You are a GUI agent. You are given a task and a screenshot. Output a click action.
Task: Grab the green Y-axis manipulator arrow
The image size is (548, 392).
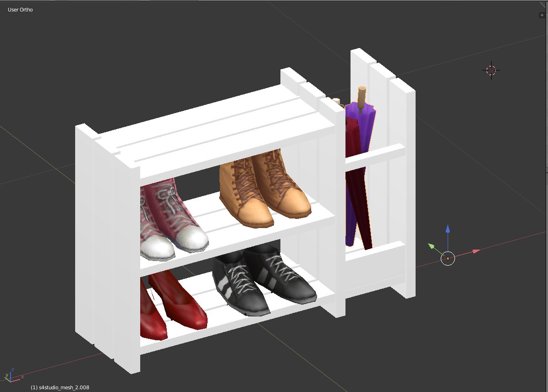(x=431, y=246)
